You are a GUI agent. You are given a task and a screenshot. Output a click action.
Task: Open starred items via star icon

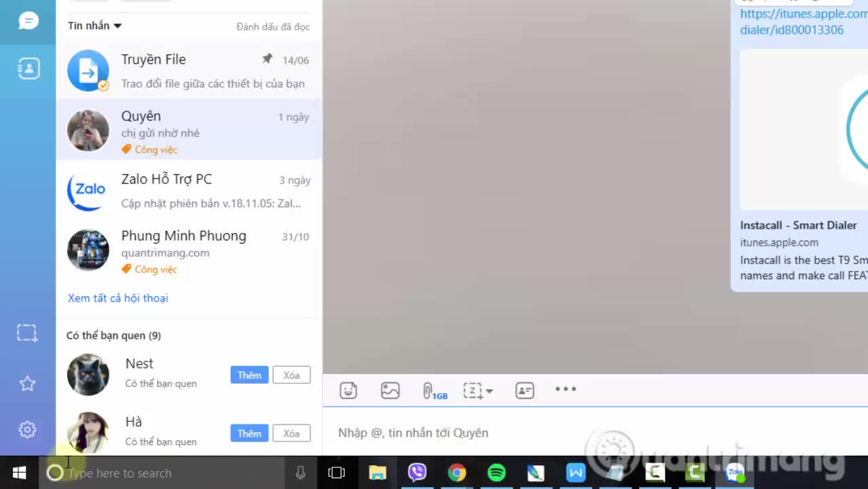pyautogui.click(x=27, y=384)
